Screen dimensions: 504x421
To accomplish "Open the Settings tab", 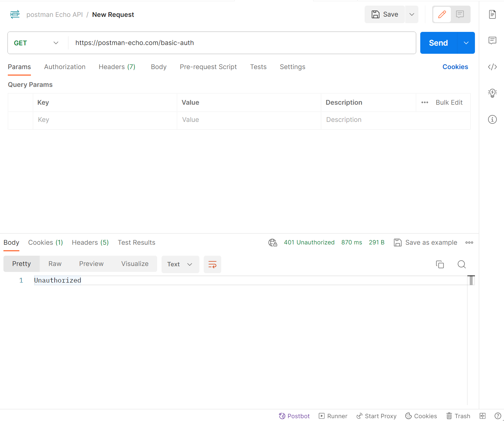I will point(292,67).
